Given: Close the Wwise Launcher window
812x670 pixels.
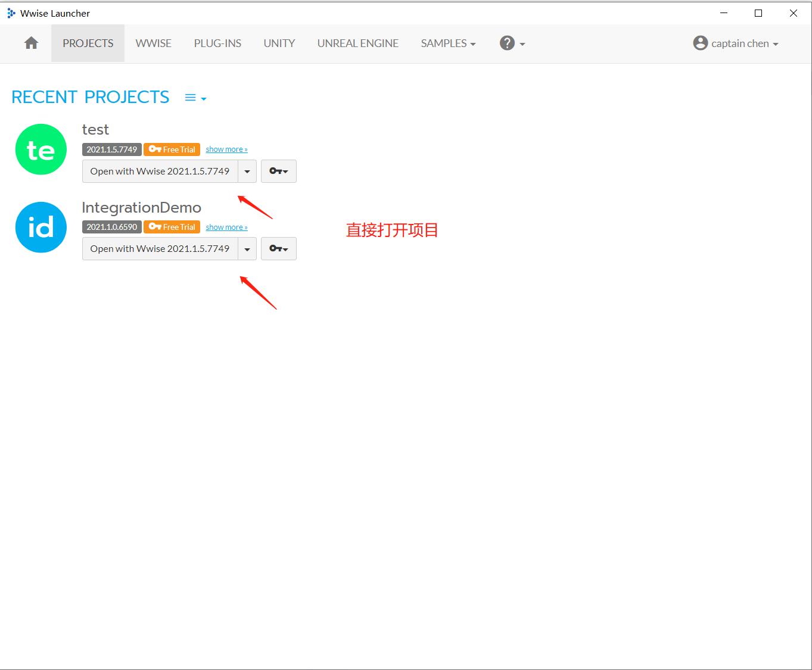Looking at the screenshot, I should coord(794,13).
